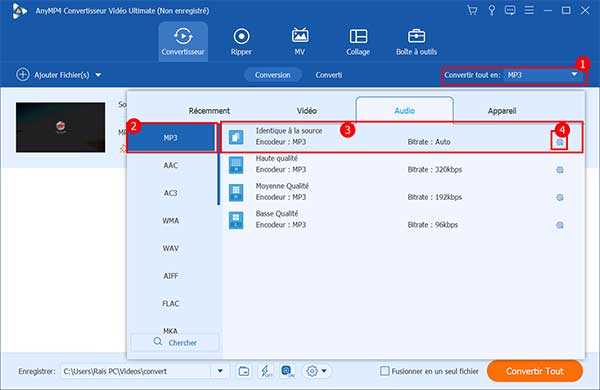Select the Converti tab
600x390 pixels.
pos(329,75)
